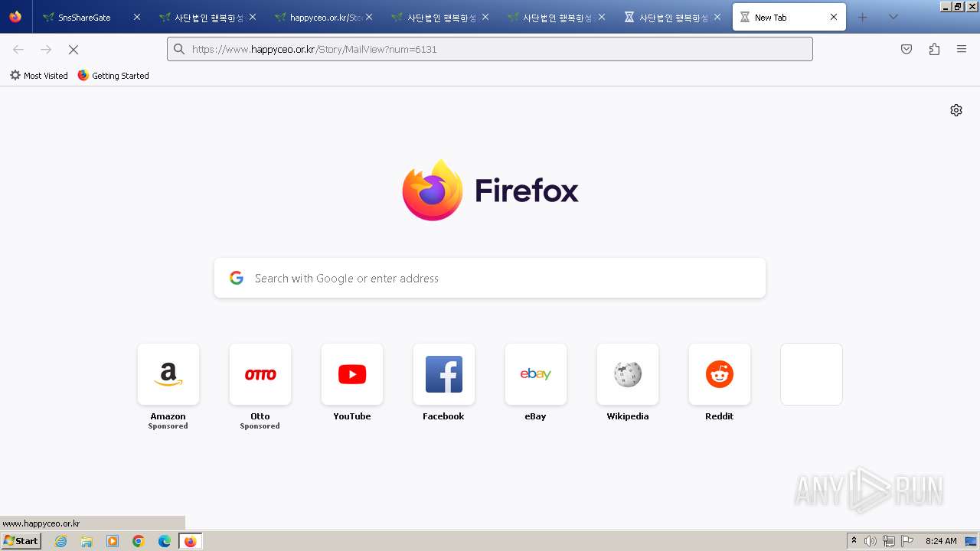Close the SnsShareGate tab
The height and width of the screenshot is (551, 980).
point(137,17)
